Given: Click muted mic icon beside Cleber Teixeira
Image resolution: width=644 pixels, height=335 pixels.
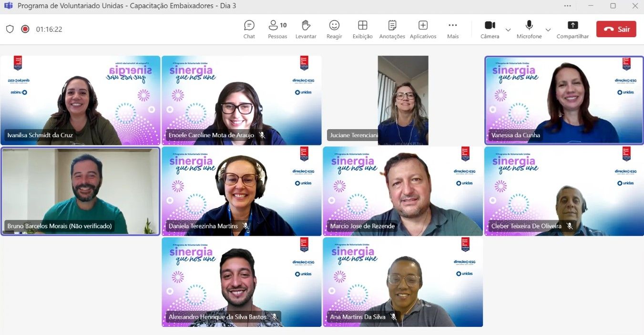Looking at the screenshot, I should [x=569, y=226].
